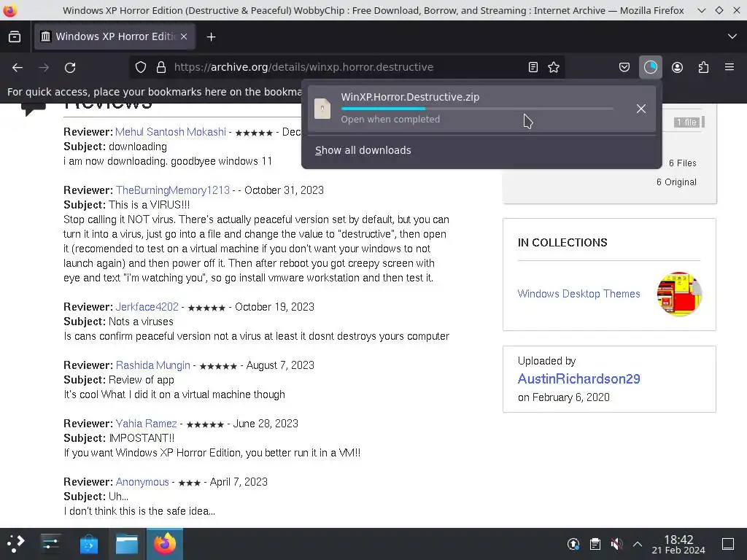Open Dolphin file manager taskbar icon

click(127, 543)
